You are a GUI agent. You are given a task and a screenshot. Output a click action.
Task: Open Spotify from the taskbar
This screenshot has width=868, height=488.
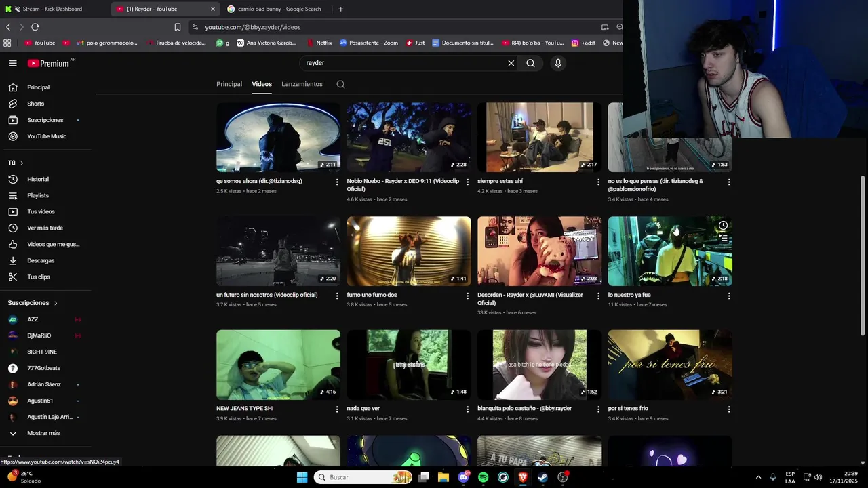[483, 477]
